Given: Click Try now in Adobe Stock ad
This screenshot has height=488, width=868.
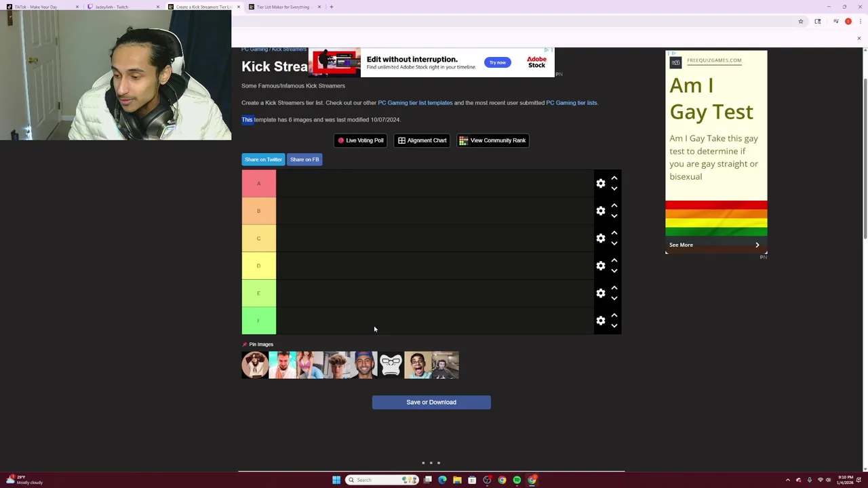Looking at the screenshot, I should 498,62.
